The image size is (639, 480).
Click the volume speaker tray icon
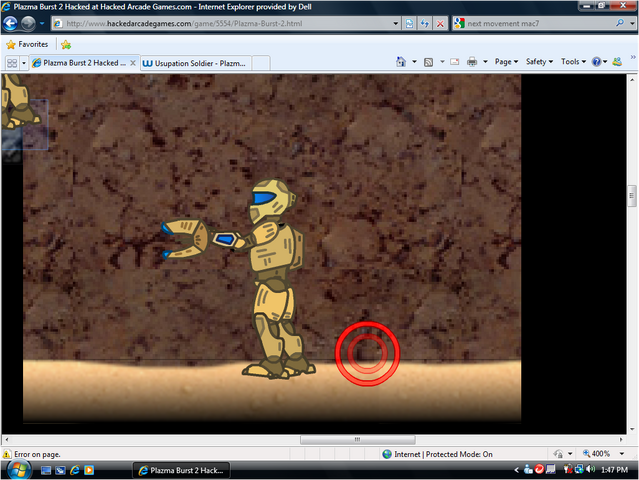(x=591, y=469)
